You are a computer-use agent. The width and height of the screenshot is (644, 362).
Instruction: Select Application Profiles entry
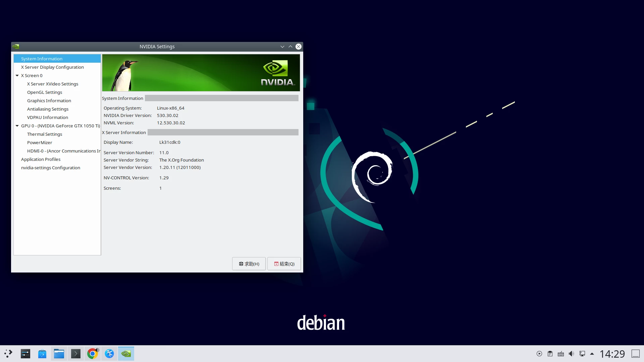tap(41, 159)
